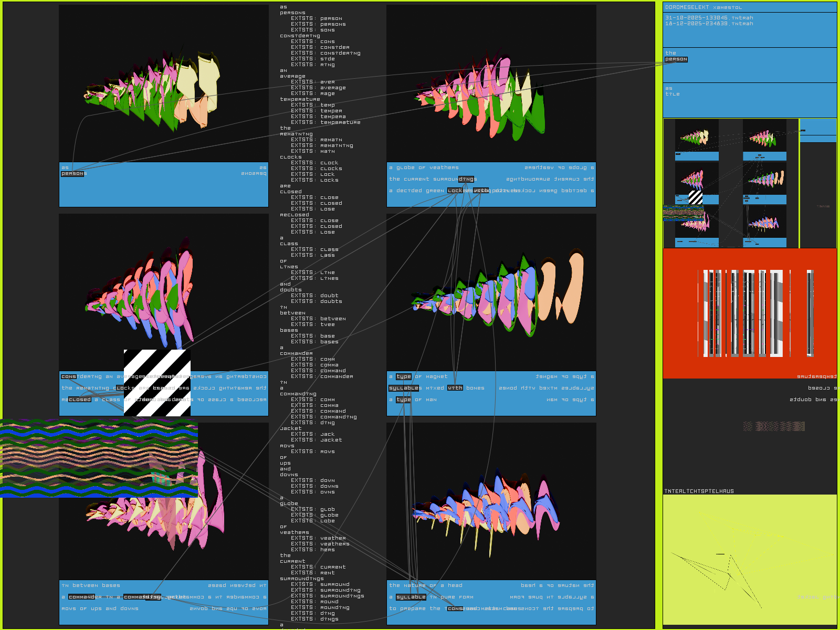Click the red barcode stripes panel

749,313
